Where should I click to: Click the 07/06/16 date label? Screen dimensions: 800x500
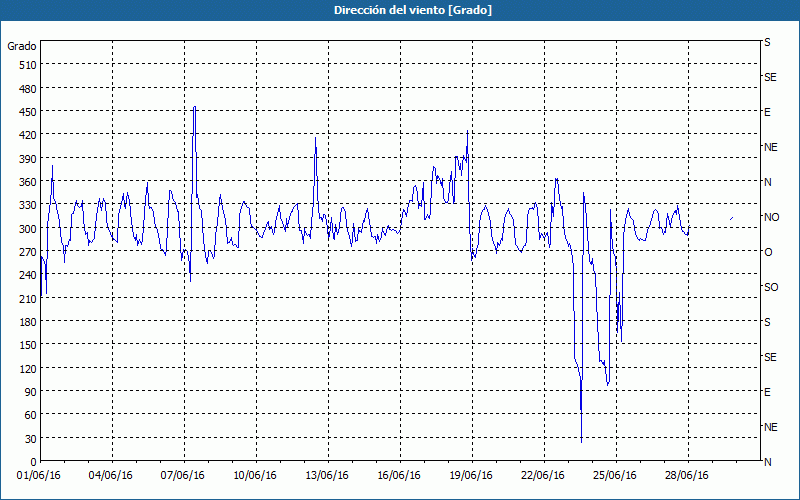pos(183,476)
